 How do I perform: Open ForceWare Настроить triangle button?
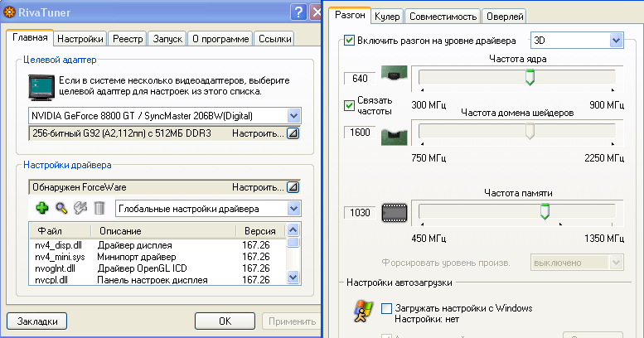(293, 187)
